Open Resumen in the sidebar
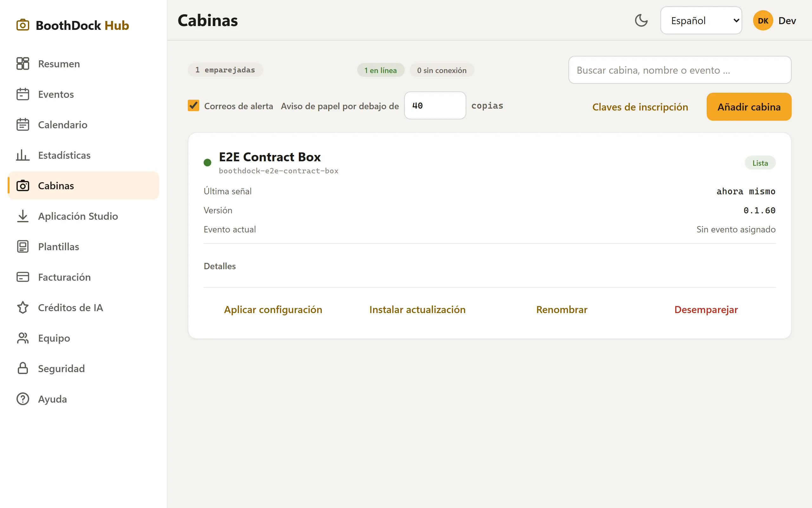812x508 pixels. coord(83,63)
